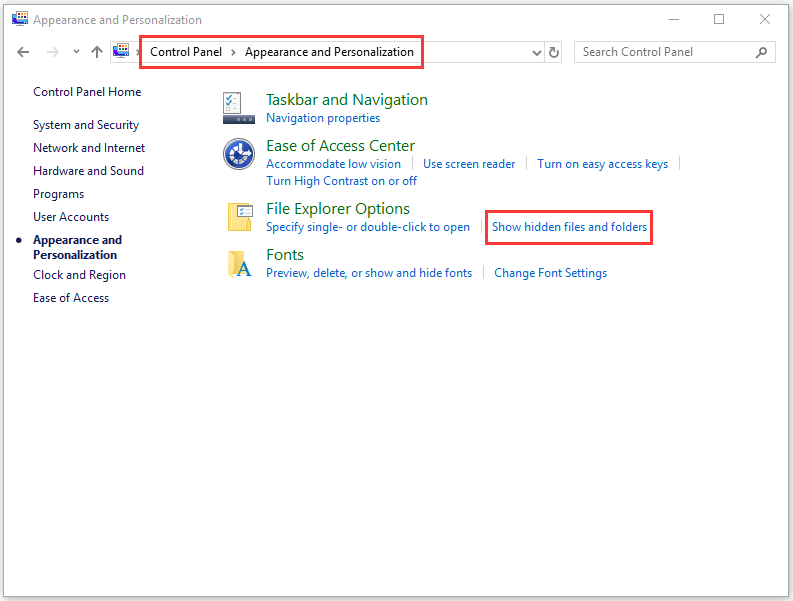Open Programs category
This screenshot has height=601, width=793.
[x=59, y=194]
